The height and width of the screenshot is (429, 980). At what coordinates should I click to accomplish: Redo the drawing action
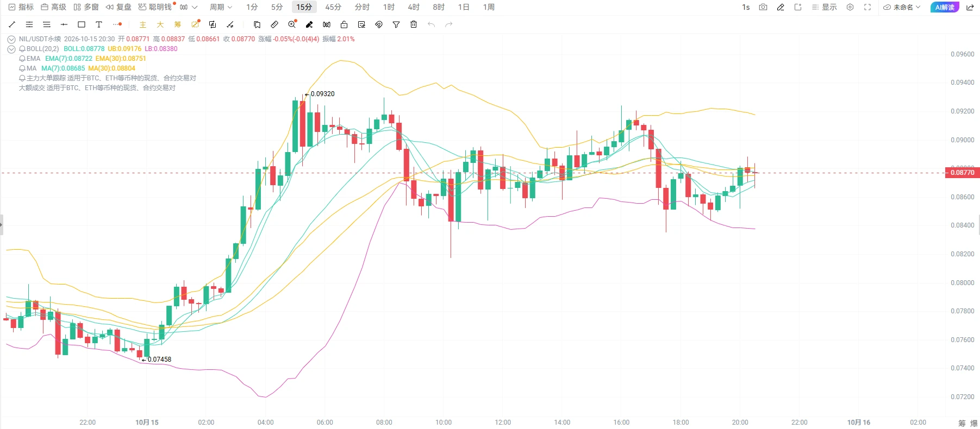[x=448, y=24]
